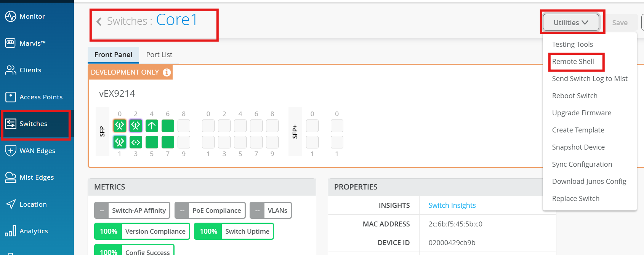Click the Clients people icon

[10, 70]
